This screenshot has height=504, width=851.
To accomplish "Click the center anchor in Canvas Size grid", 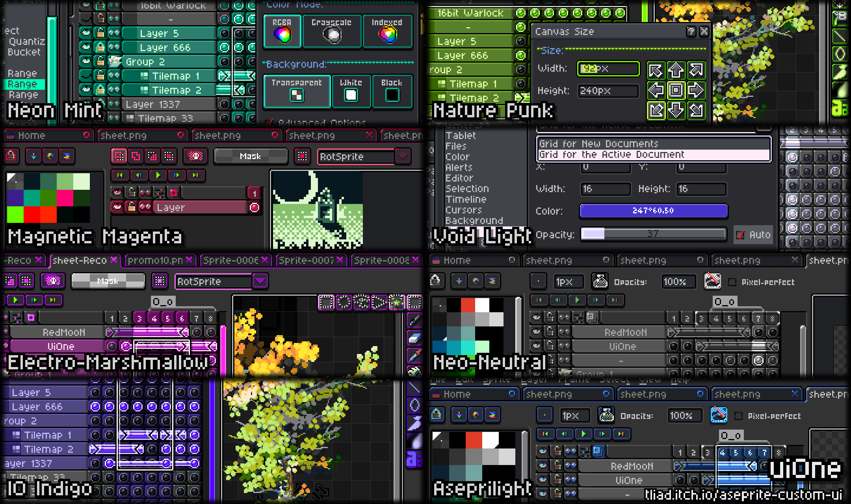I will (x=676, y=91).
